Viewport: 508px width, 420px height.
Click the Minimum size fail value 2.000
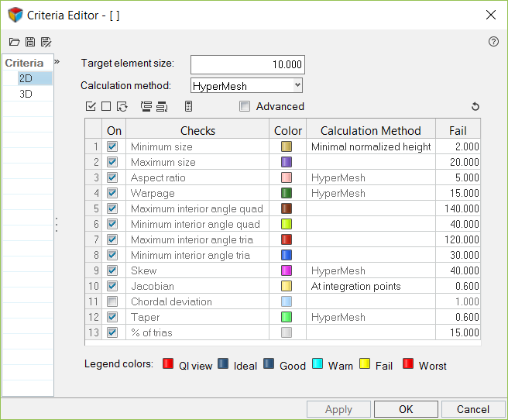point(458,146)
